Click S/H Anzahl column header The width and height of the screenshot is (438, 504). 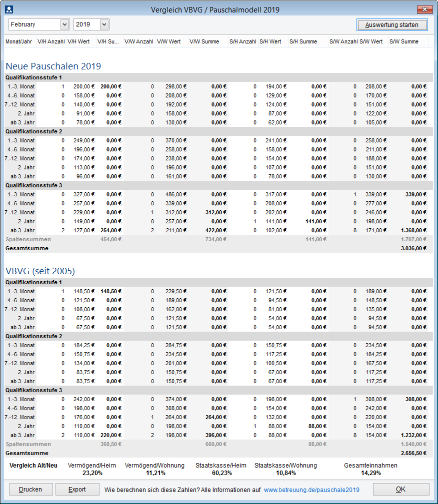[x=243, y=41]
